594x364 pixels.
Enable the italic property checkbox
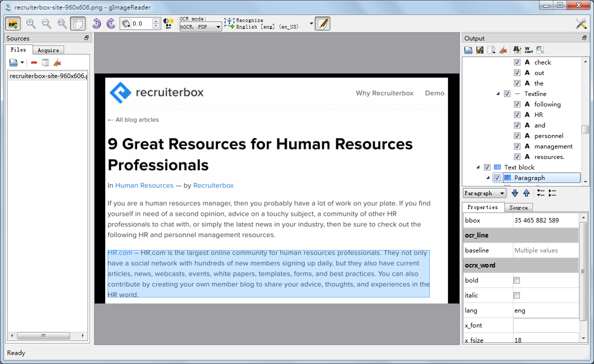[x=517, y=295]
